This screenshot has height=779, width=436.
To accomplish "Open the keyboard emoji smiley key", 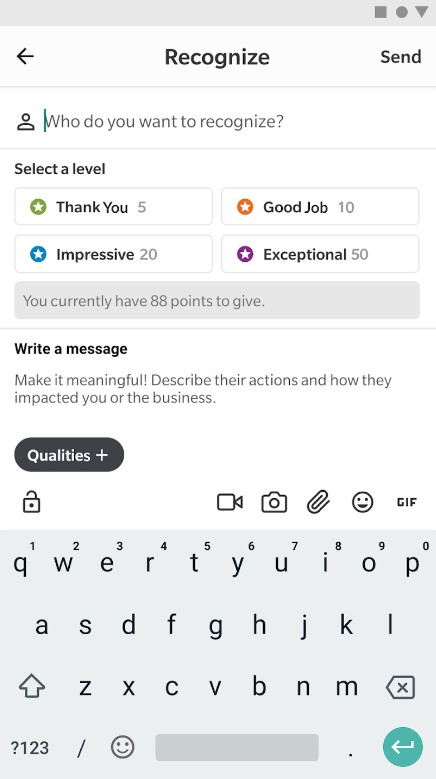I will click(x=123, y=747).
